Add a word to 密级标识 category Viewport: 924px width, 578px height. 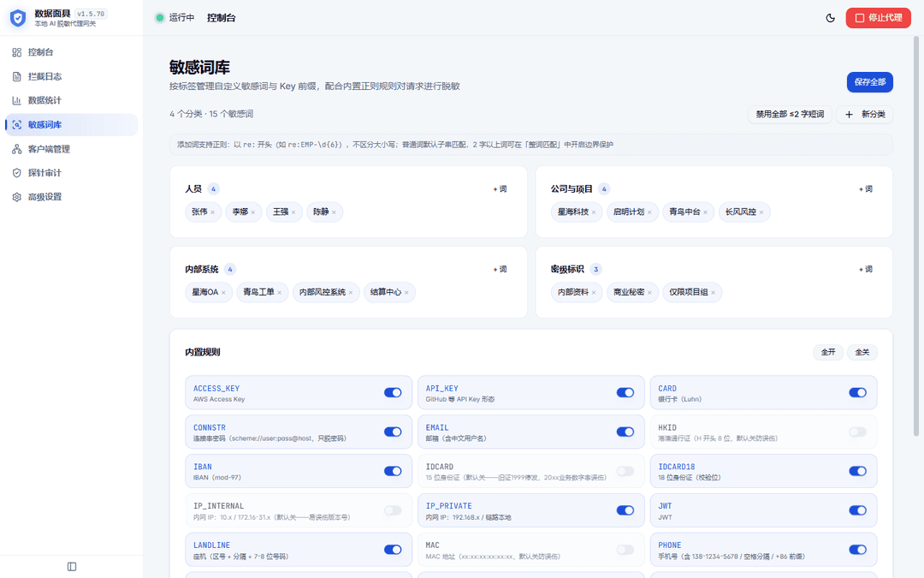coord(866,270)
